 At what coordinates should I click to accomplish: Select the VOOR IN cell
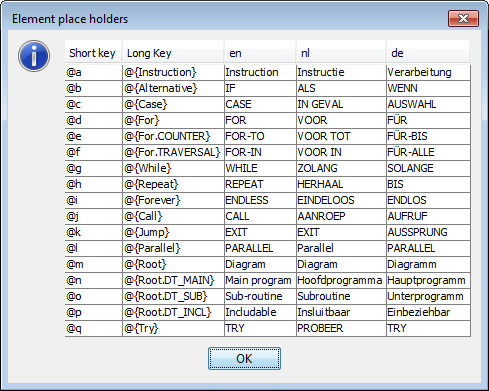(x=341, y=152)
